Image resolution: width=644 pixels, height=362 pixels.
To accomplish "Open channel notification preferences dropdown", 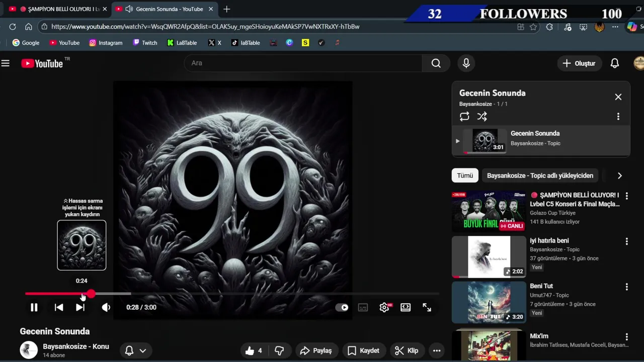I will click(x=135, y=350).
